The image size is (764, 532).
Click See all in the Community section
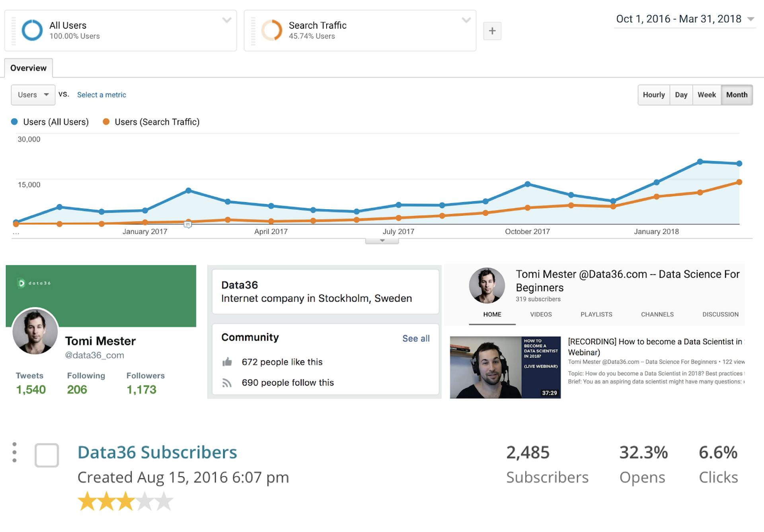pyautogui.click(x=415, y=338)
